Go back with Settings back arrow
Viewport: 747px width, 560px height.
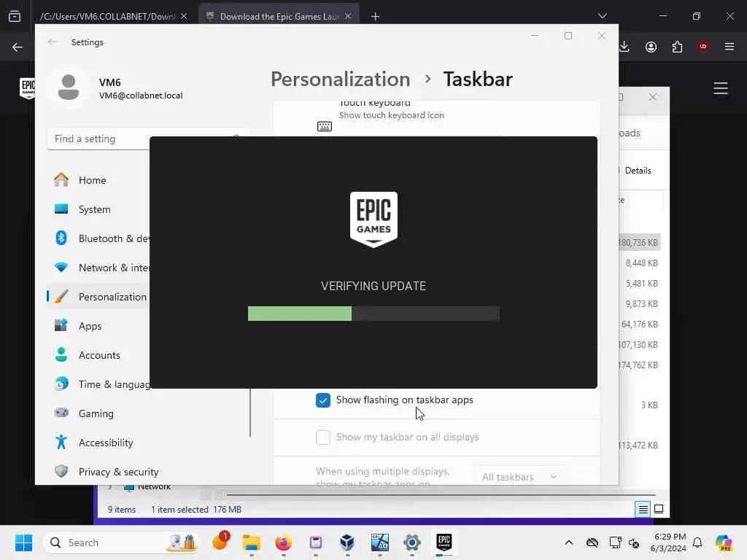pos(52,42)
